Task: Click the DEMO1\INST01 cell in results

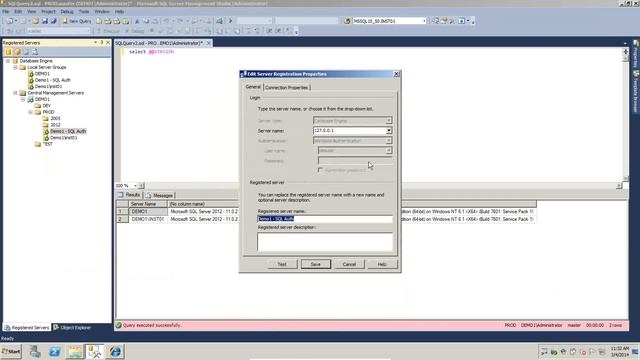Action: (148, 219)
